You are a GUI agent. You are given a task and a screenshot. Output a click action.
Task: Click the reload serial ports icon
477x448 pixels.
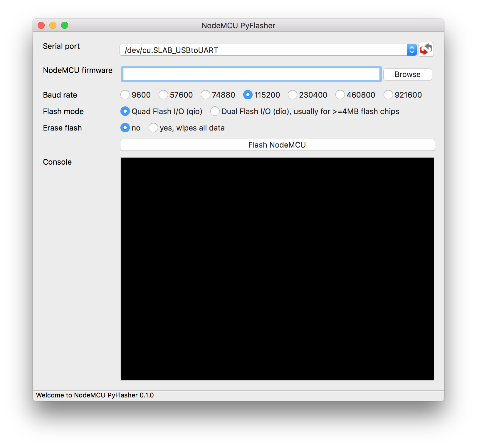tap(426, 49)
